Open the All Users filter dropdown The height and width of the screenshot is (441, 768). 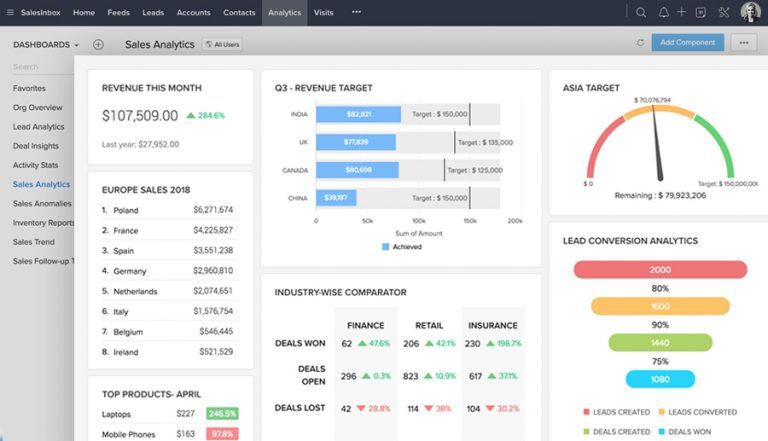(x=222, y=45)
